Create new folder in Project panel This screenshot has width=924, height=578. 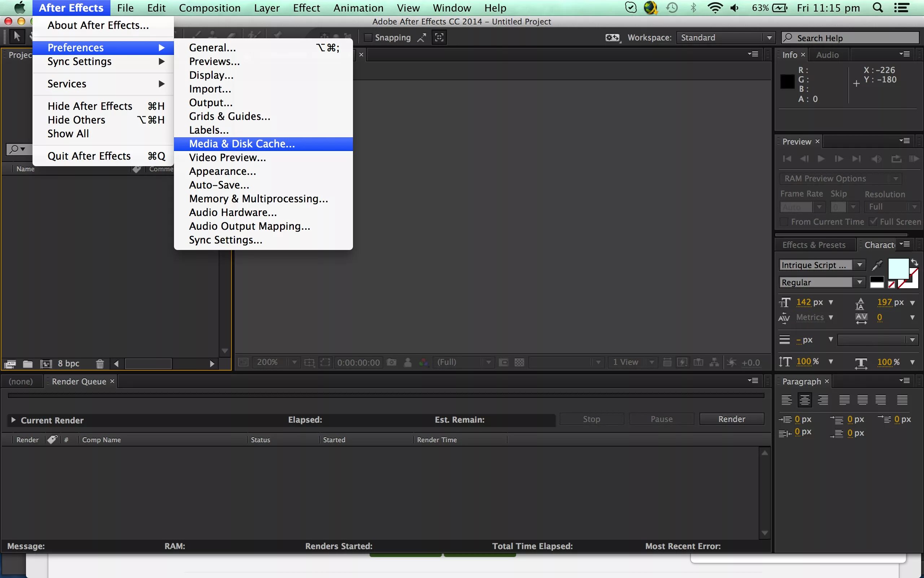pos(27,363)
